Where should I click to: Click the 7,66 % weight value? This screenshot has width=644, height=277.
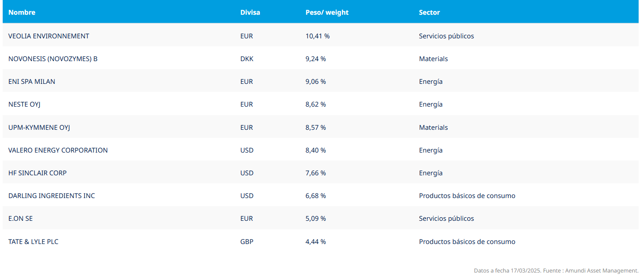316,173
